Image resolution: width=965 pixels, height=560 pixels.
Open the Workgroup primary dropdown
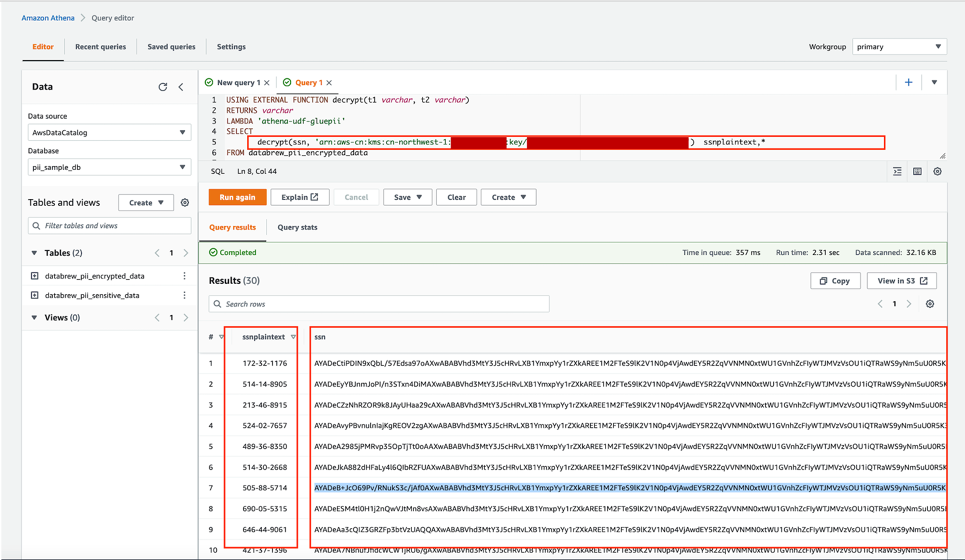pos(899,47)
